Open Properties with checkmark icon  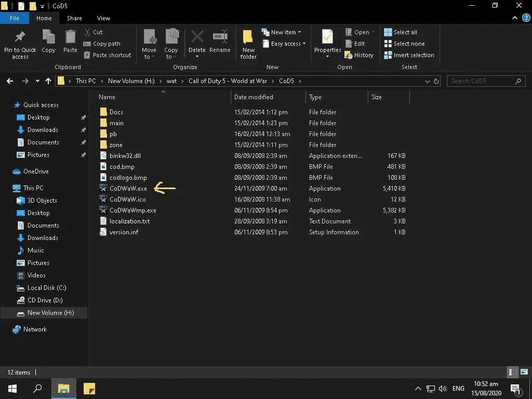pos(327,37)
